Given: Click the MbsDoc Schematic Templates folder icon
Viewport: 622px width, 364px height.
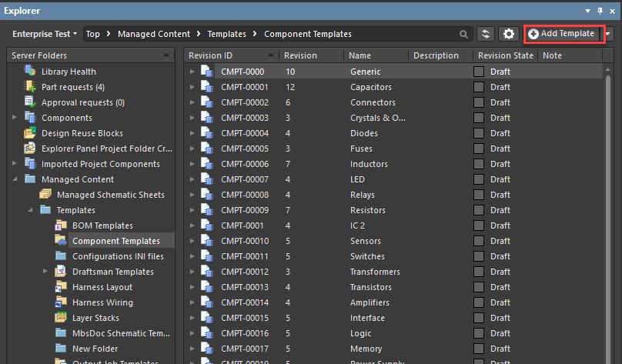Looking at the screenshot, I should pos(61,333).
